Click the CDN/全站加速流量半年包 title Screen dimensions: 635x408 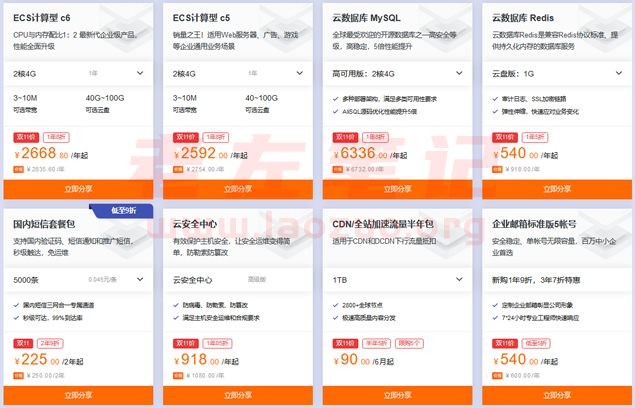[383, 224]
